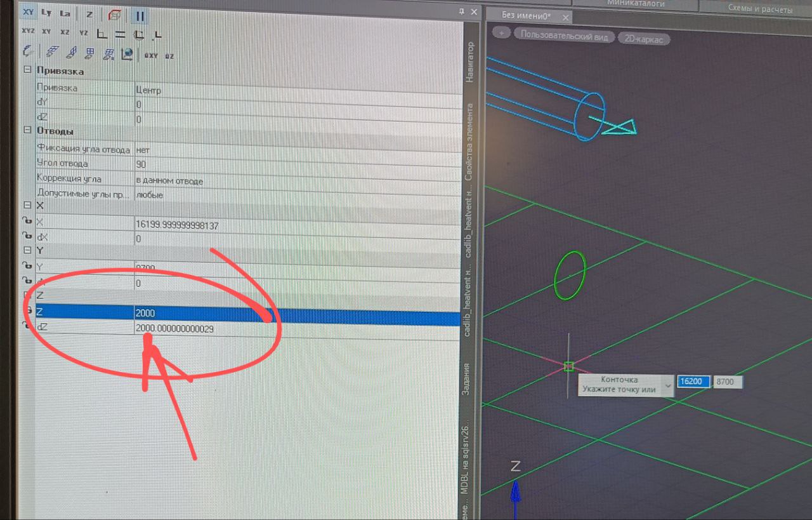
Task: Collapse the Привязка section
Action: (x=27, y=70)
